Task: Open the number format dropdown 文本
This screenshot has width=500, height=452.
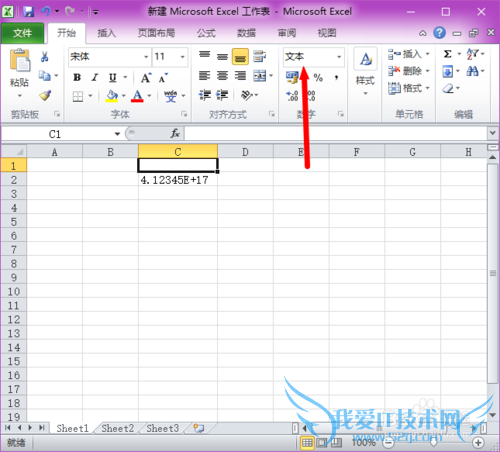Action: [x=339, y=57]
